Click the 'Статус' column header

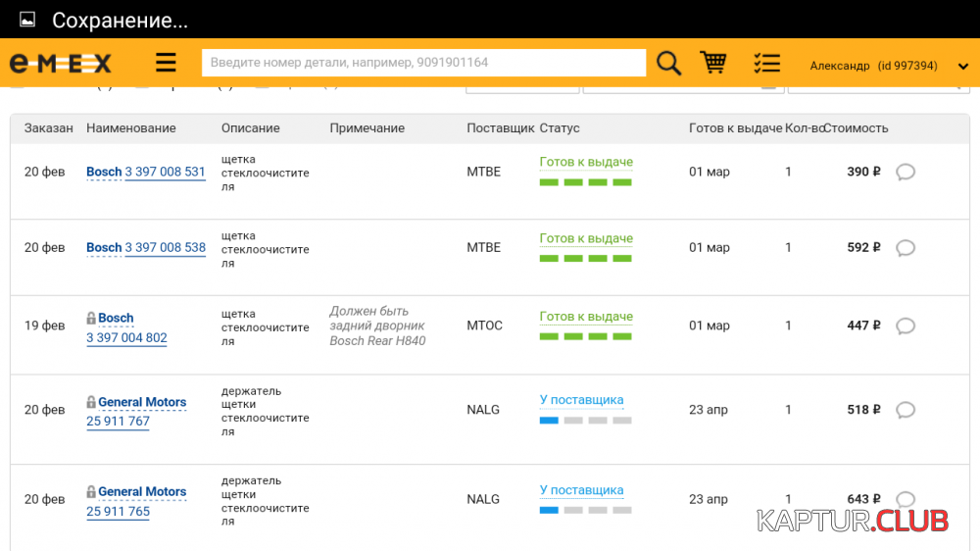[560, 128]
